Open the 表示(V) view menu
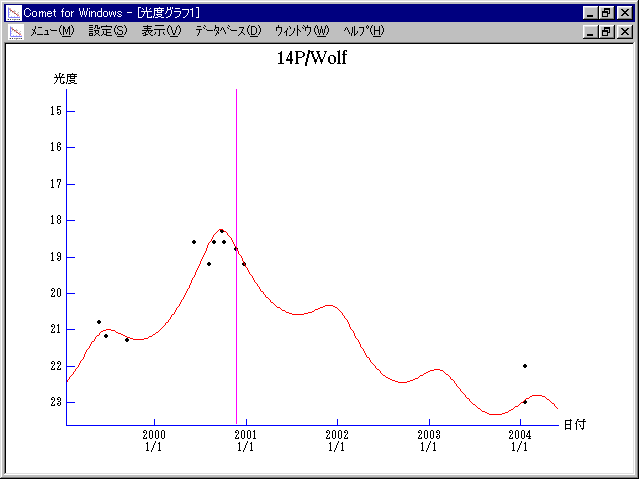The width and height of the screenshot is (639, 479). click(161, 31)
